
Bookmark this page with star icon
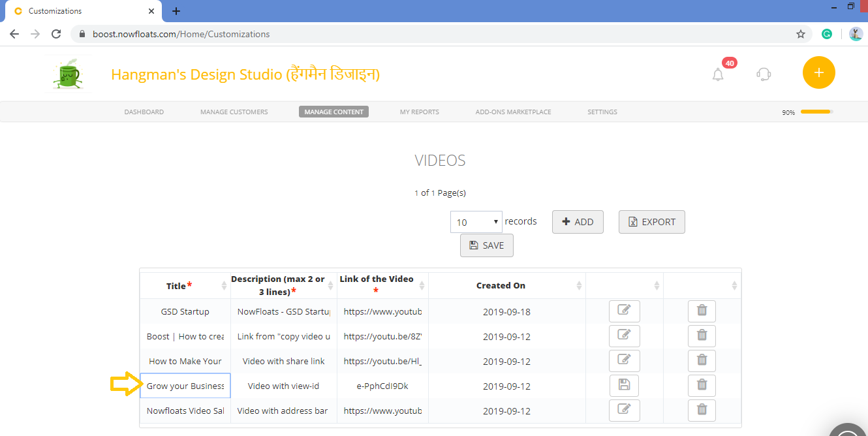801,34
